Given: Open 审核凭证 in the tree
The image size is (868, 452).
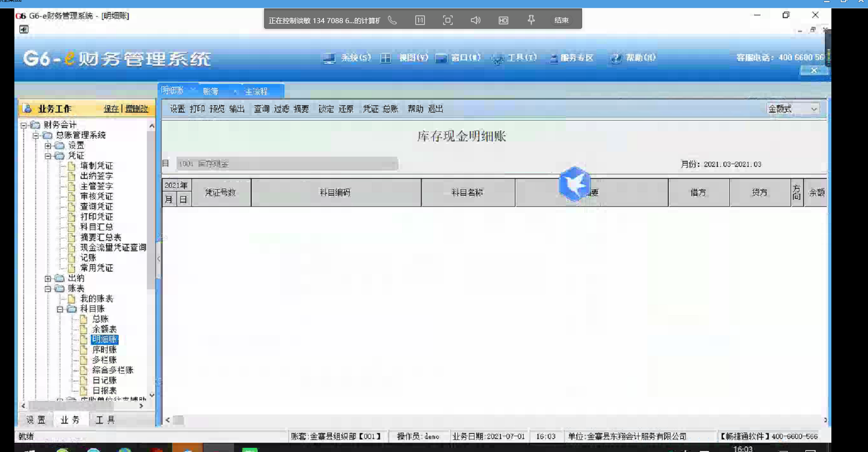Looking at the screenshot, I should click(x=96, y=197).
